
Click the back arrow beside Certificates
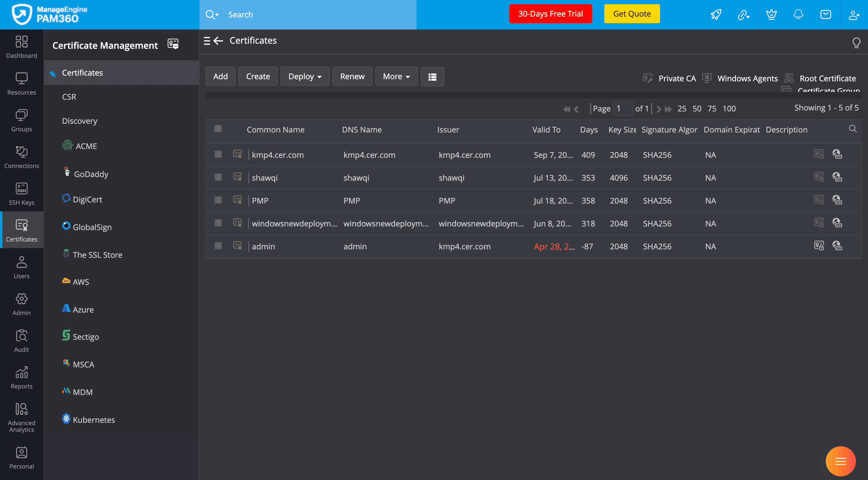[x=218, y=41]
